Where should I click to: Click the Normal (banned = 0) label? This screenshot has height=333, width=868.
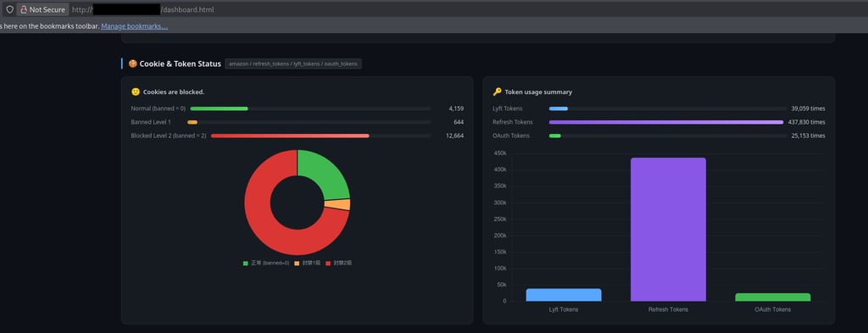[159, 108]
